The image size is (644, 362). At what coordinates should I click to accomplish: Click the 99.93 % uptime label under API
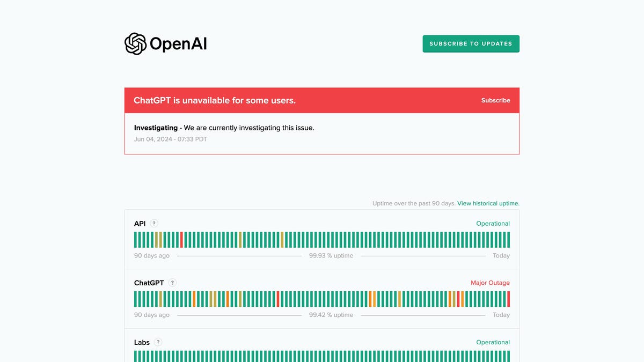[x=332, y=255]
